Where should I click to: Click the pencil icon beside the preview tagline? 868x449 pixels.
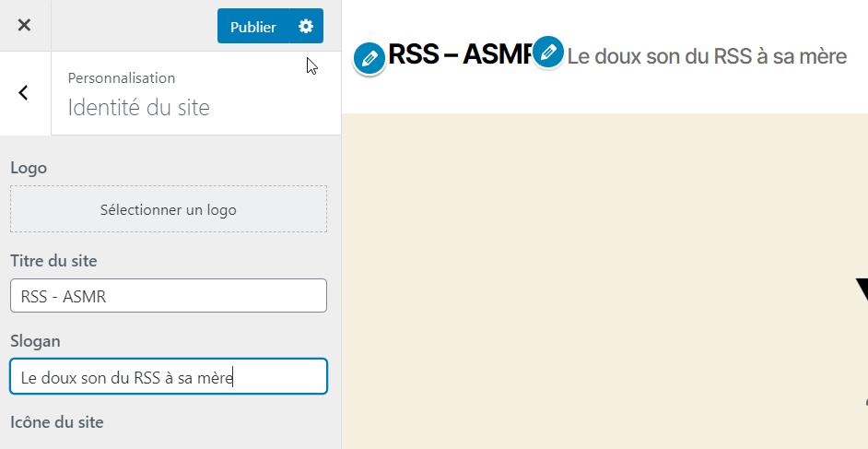(x=548, y=52)
